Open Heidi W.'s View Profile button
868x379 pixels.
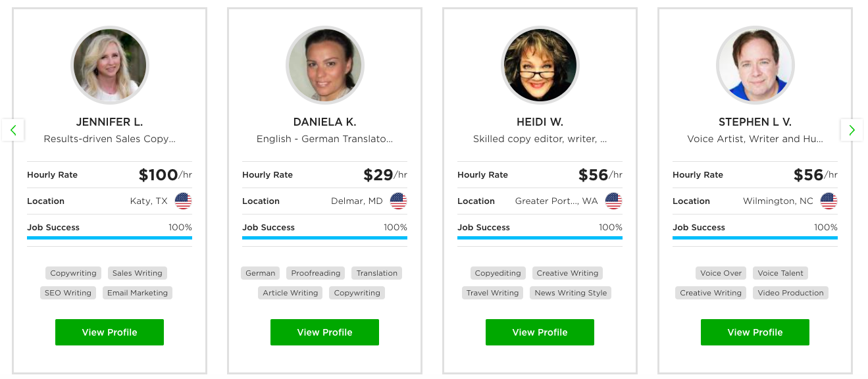[x=540, y=332]
